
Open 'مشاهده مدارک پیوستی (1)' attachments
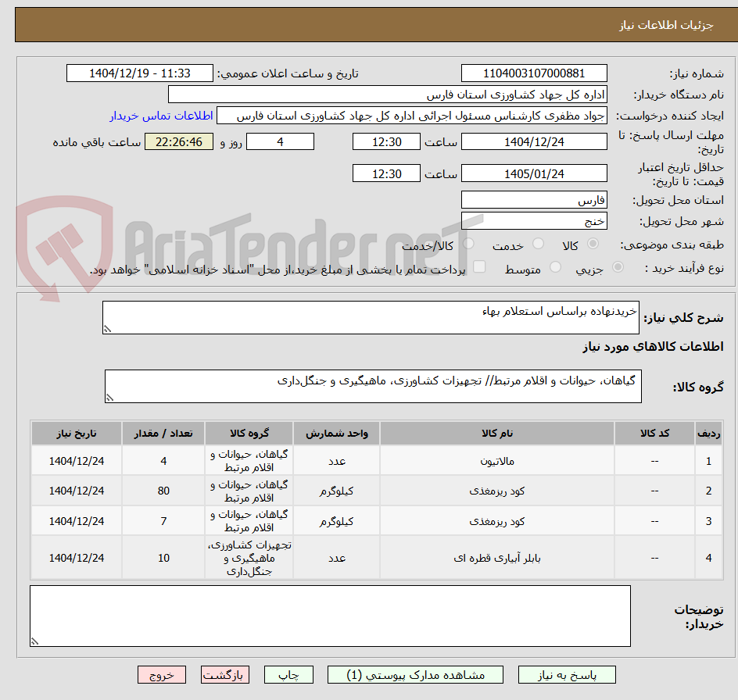click(x=415, y=674)
